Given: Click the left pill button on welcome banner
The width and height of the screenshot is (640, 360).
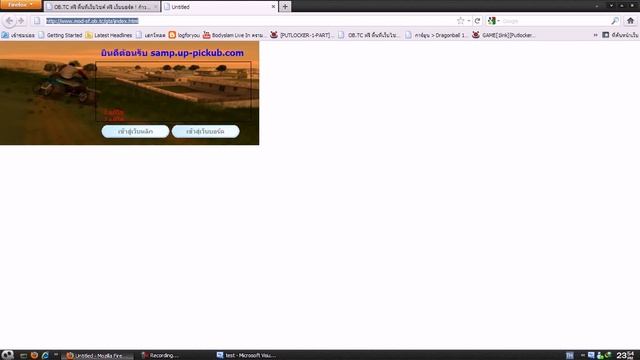Looking at the screenshot, I should (135, 131).
